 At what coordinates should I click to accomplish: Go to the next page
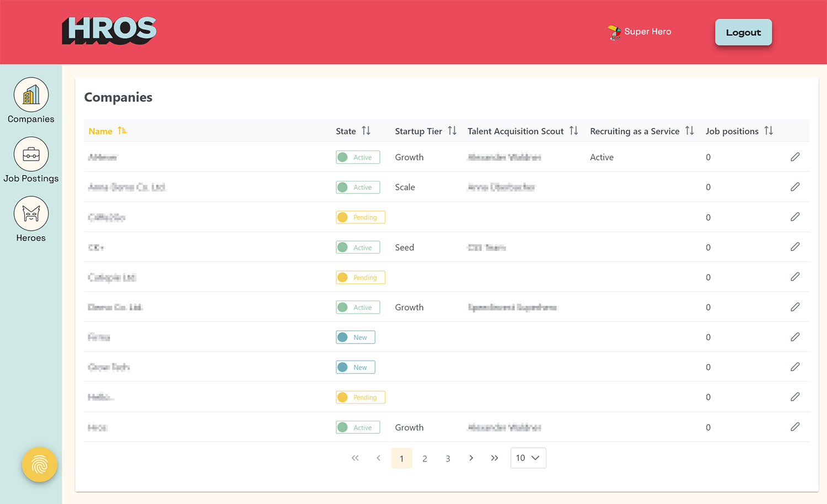pyautogui.click(x=471, y=458)
